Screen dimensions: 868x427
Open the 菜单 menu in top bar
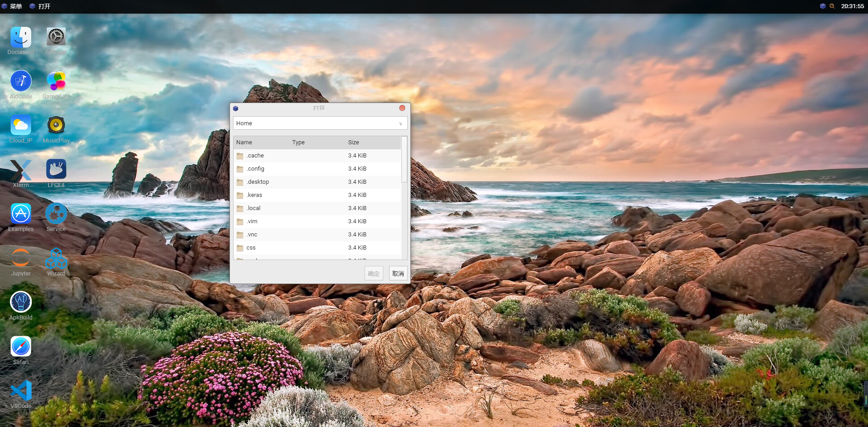[12, 6]
